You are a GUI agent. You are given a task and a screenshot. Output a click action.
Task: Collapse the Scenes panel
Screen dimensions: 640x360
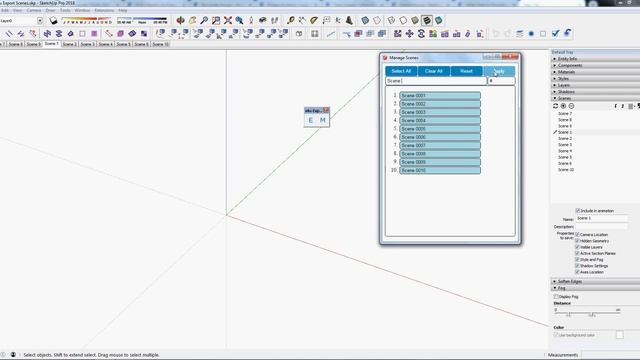click(596, 98)
